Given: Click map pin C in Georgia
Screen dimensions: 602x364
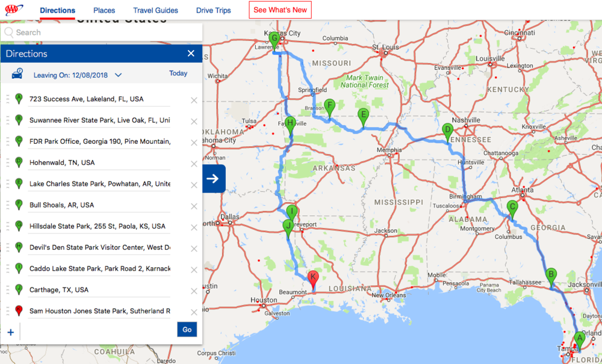Looking at the screenshot, I should (512, 208).
